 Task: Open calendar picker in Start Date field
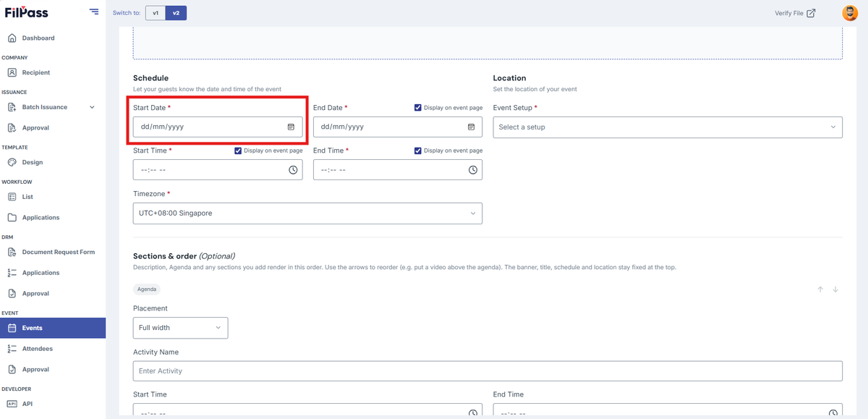[291, 127]
